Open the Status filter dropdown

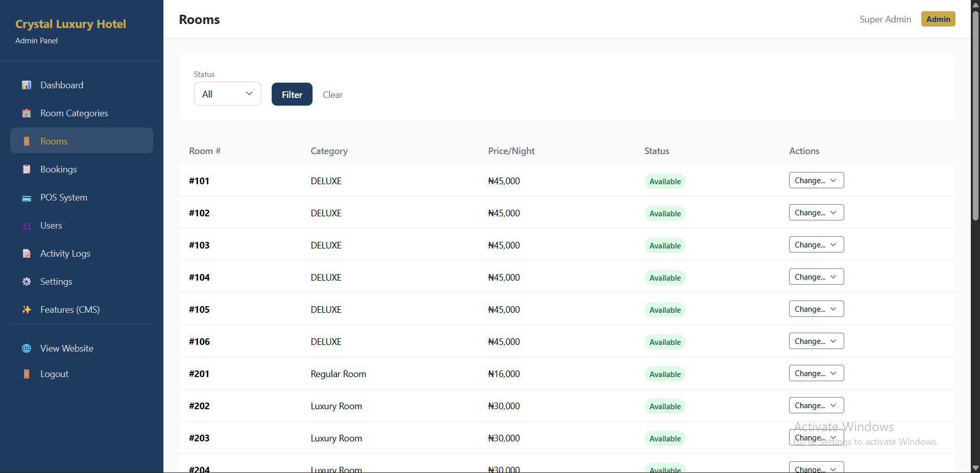227,93
